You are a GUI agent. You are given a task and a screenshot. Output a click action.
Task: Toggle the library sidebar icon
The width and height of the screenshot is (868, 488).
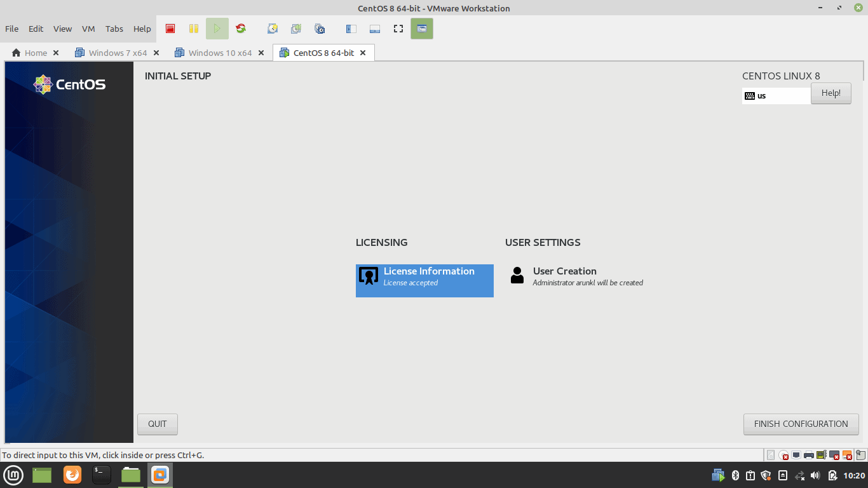pyautogui.click(x=351, y=29)
